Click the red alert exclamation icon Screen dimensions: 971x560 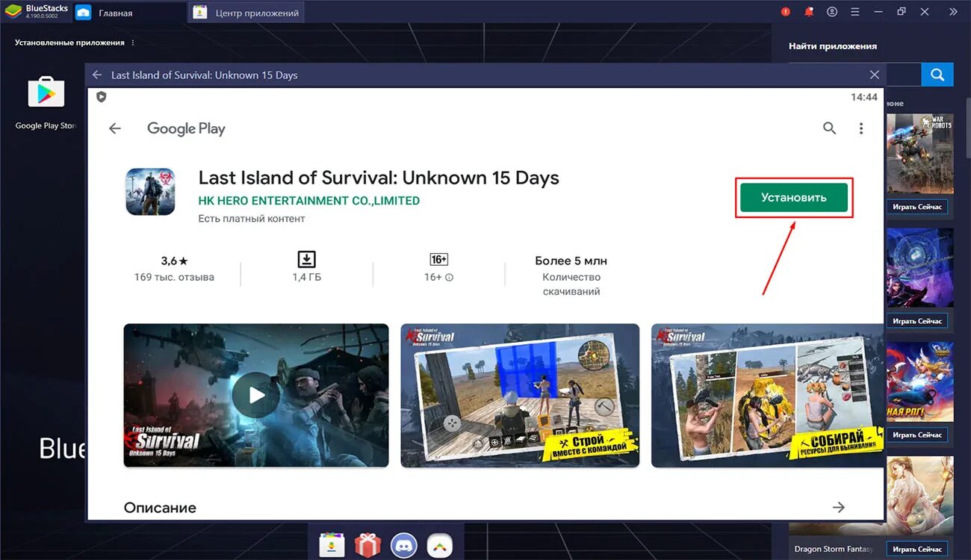click(x=785, y=12)
